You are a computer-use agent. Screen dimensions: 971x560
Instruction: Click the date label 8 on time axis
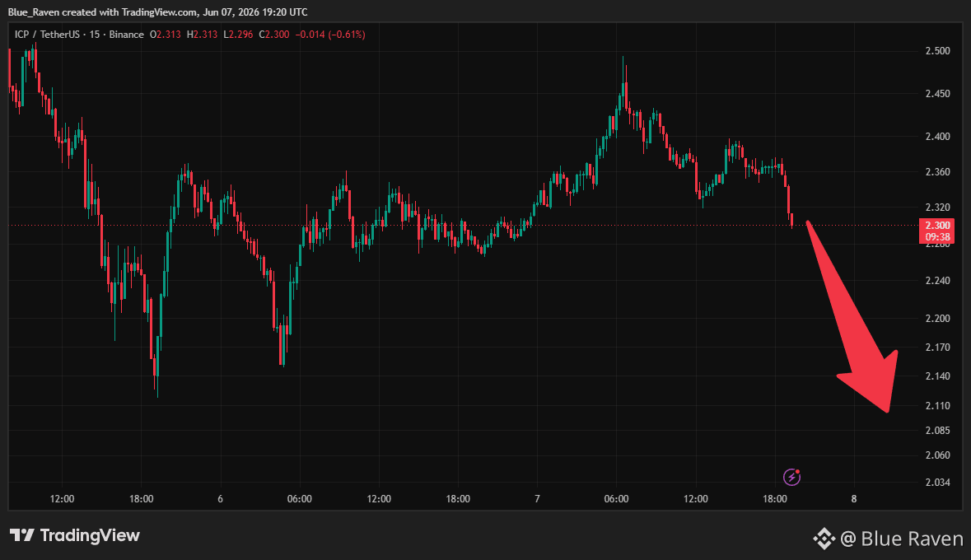(x=854, y=499)
